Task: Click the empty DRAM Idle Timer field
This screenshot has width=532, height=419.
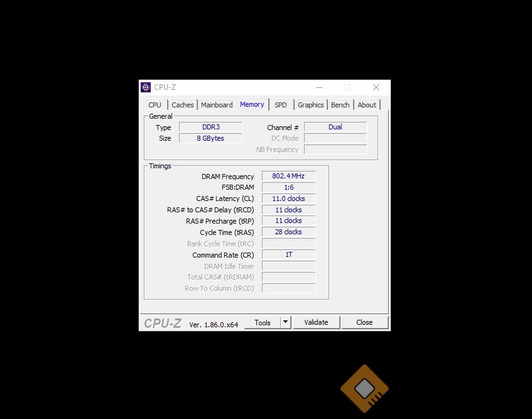Action: 289,266
